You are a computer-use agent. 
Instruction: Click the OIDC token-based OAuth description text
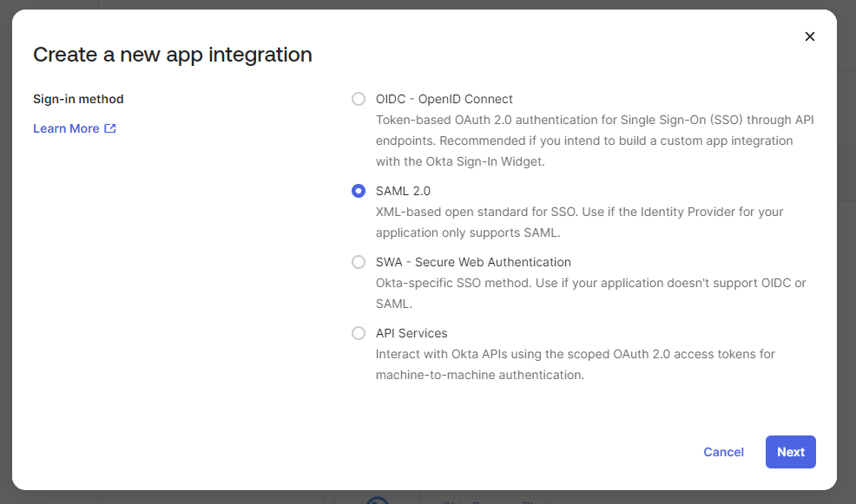tap(594, 140)
